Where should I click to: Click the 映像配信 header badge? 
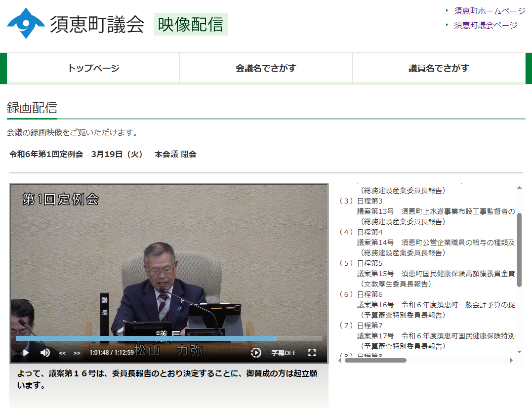[191, 24]
